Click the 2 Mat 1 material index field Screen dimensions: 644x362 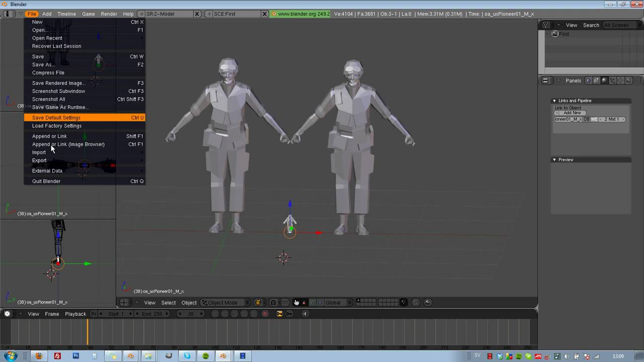(612, 119)
